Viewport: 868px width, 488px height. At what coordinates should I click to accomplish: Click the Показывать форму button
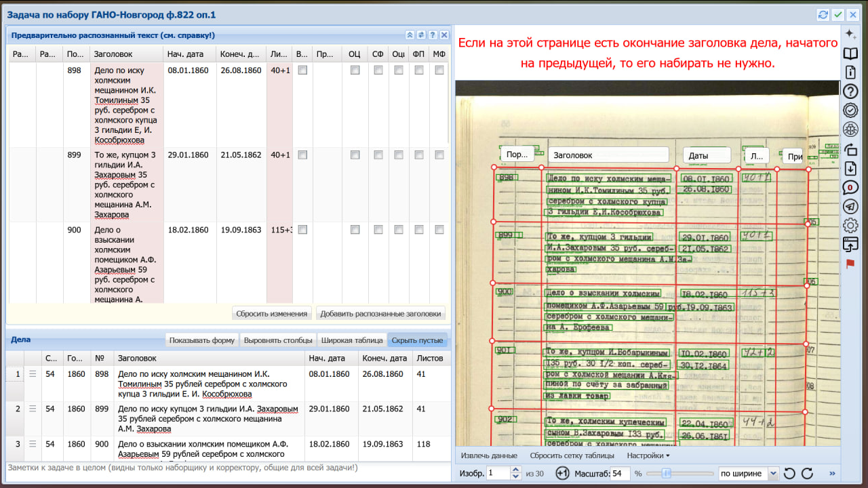point(202,340)
